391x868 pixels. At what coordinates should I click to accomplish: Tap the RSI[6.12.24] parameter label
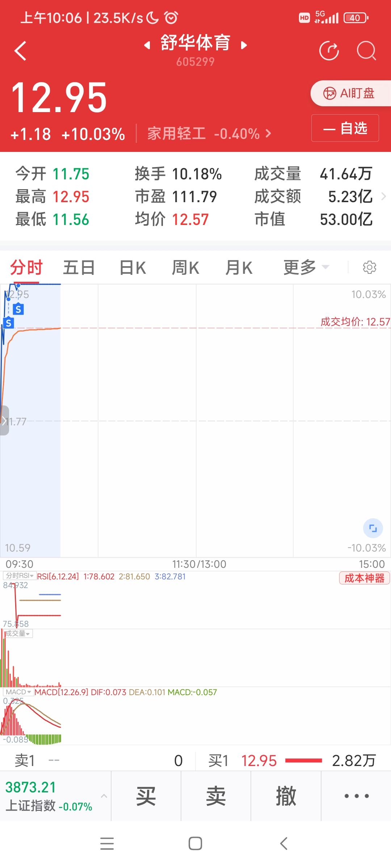[58, 576]
